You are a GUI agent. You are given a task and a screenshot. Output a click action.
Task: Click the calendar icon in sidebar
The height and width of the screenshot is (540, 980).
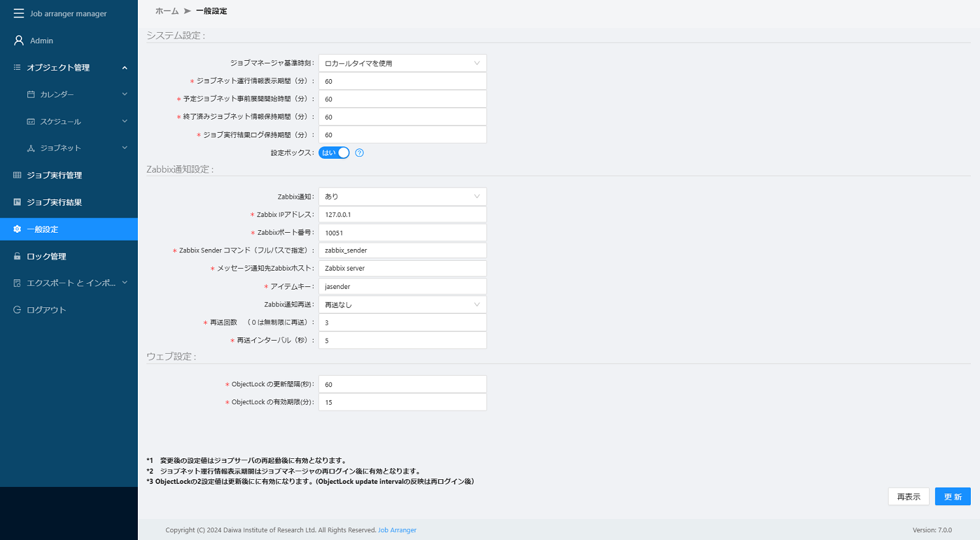(x=31, y=94)
